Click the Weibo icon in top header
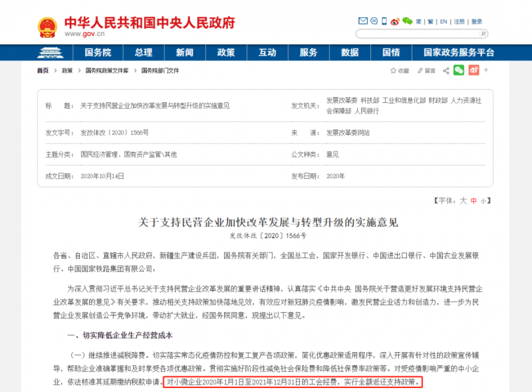Image resolution: width=532 pixels, height=392 pixels. (394, 21)
